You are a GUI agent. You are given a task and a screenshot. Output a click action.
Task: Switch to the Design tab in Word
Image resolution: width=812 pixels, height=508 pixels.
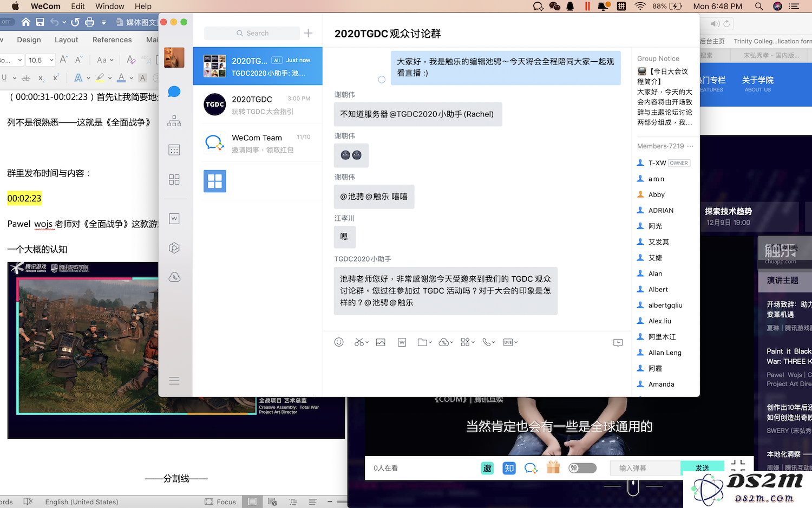29,40
